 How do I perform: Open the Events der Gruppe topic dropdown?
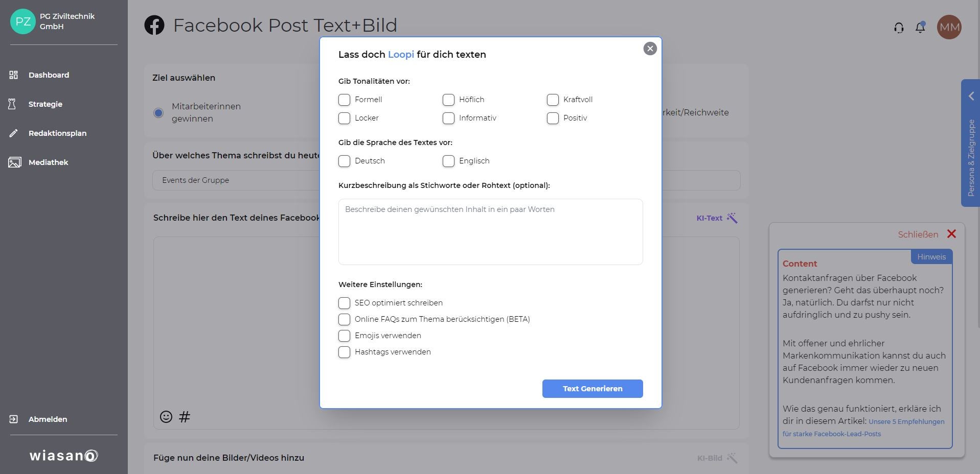coord(235,180)
